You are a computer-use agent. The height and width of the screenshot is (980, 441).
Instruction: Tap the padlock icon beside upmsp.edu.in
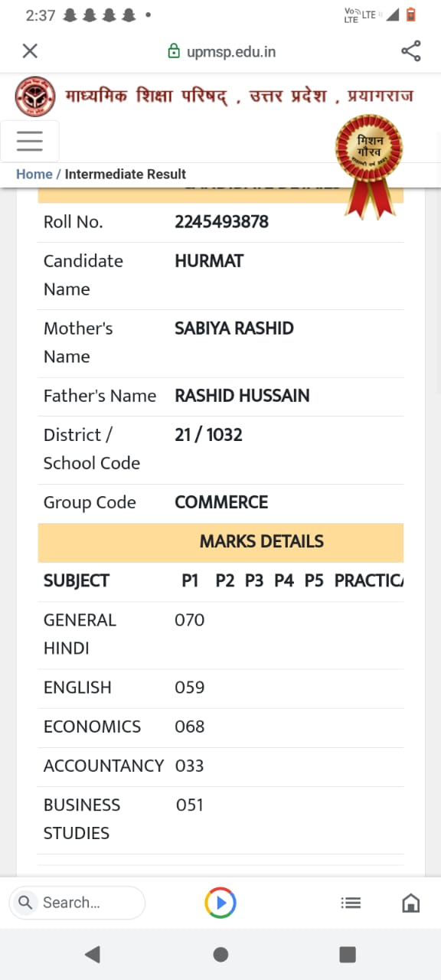click(175, 51)
